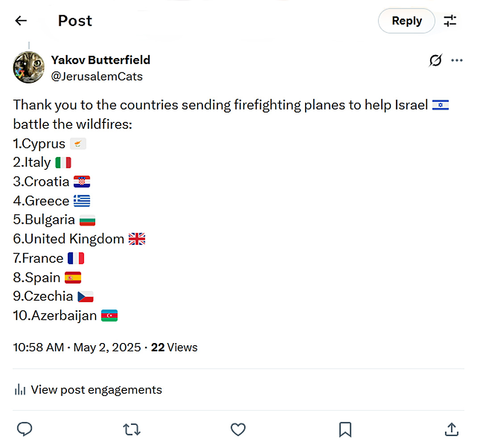Viewport: 477px width, 448px height.
Task: Click the Grok slash-circle icon
Action: coord(435,60)
